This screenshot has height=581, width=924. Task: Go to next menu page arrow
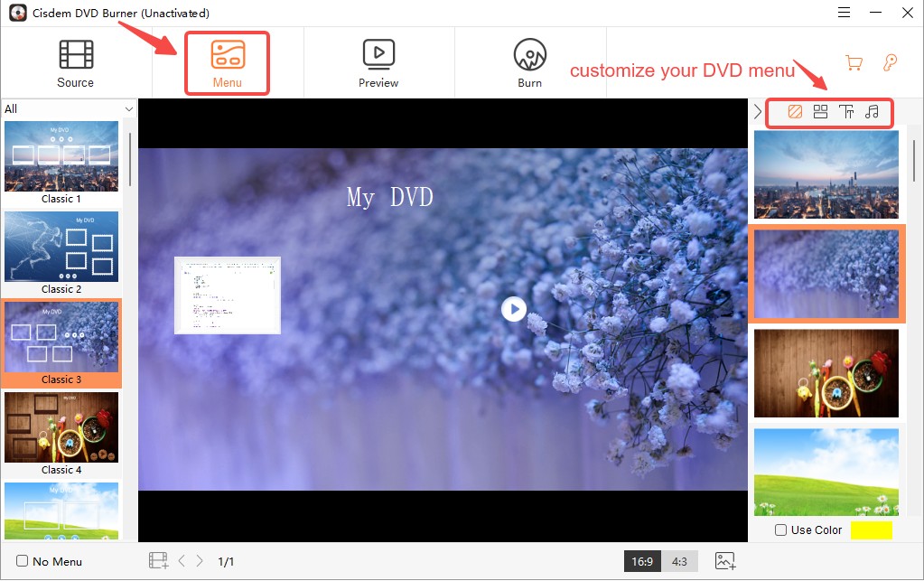(200, 561)
